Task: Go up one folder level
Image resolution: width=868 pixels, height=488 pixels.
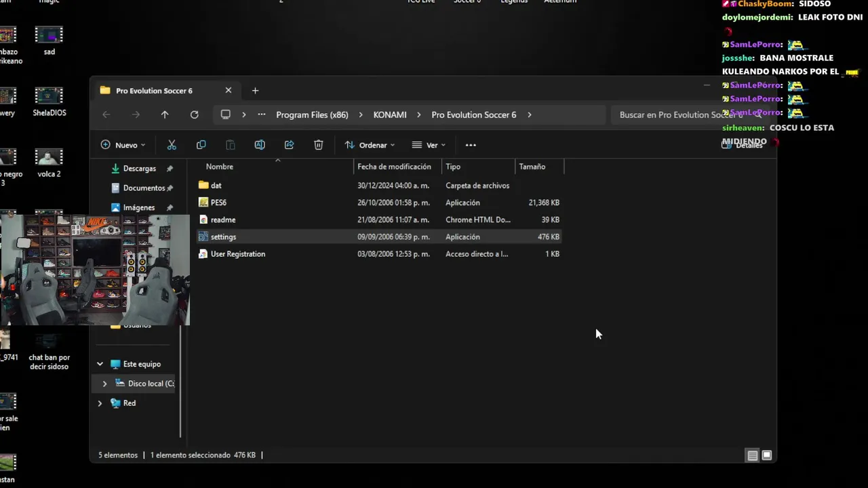Action: coord(165,115)
